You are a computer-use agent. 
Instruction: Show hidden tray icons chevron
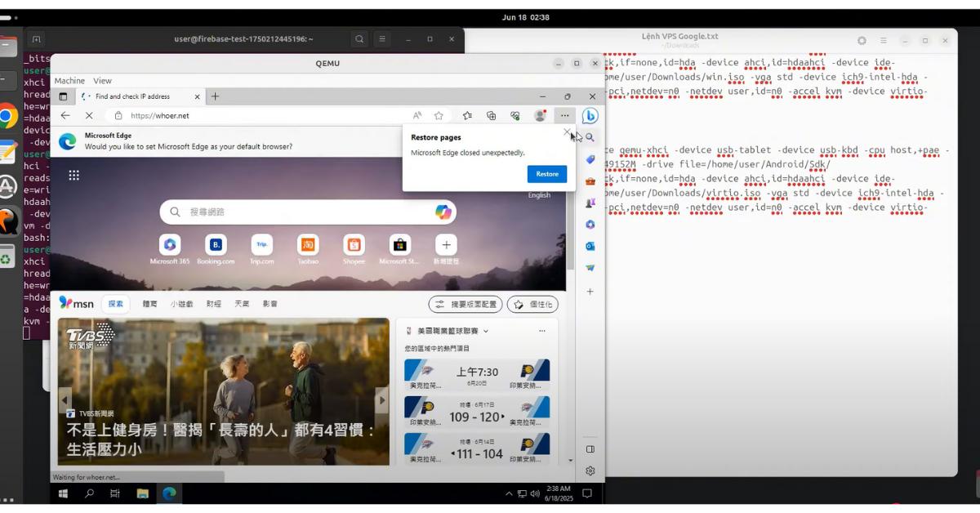(509, 493)
